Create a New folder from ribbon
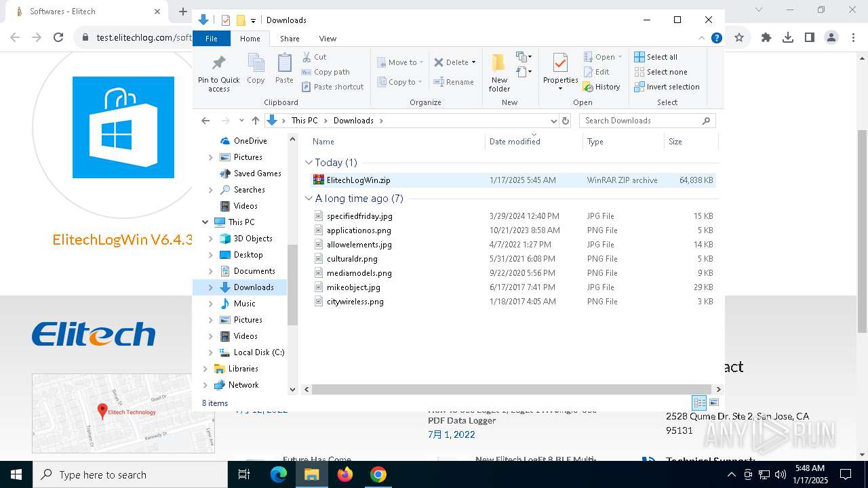The image size is (868, 488). [499, 72]
